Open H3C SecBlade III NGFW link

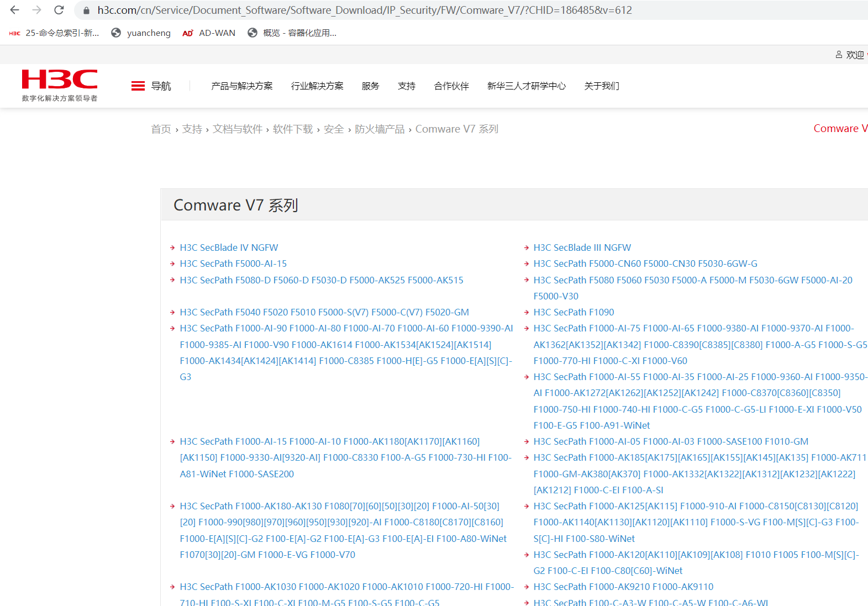click(582, 247)
